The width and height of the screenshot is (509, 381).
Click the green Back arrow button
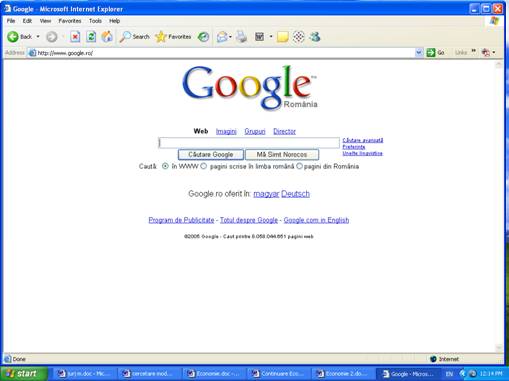(13, 37)
